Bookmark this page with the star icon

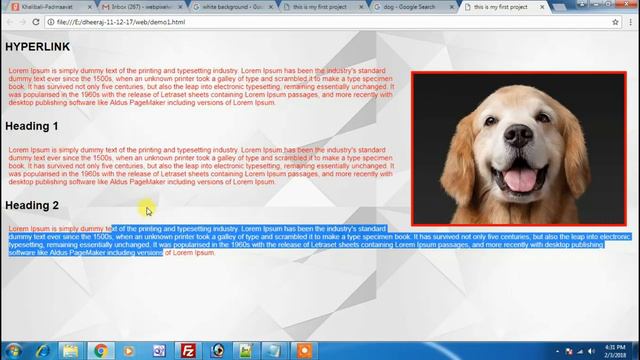[615, 22]
